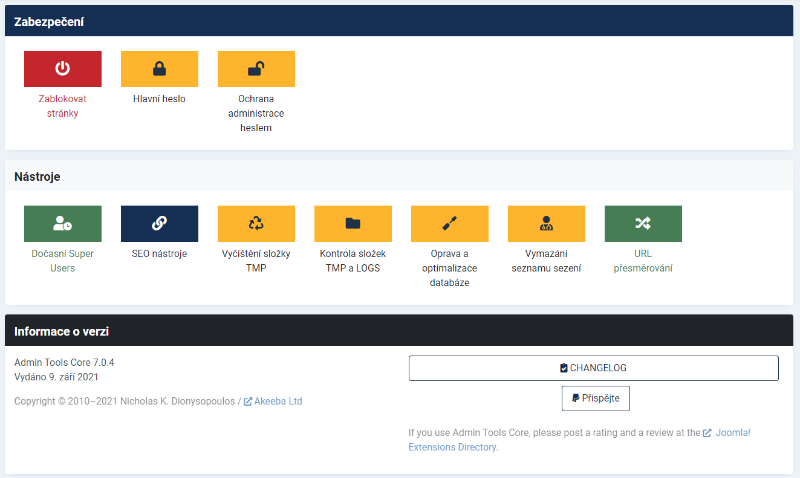Launch SEO nástroje using the chain-link icon

point(159,224)
